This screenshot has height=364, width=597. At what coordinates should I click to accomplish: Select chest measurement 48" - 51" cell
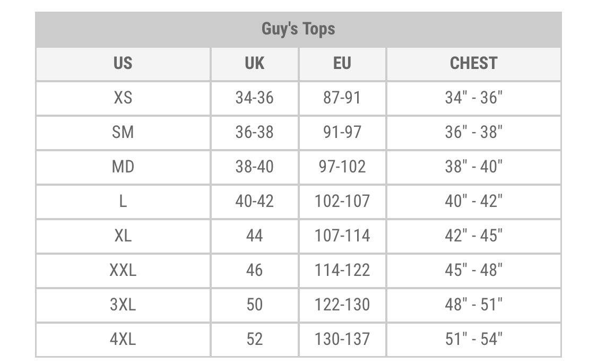point(473,305)
